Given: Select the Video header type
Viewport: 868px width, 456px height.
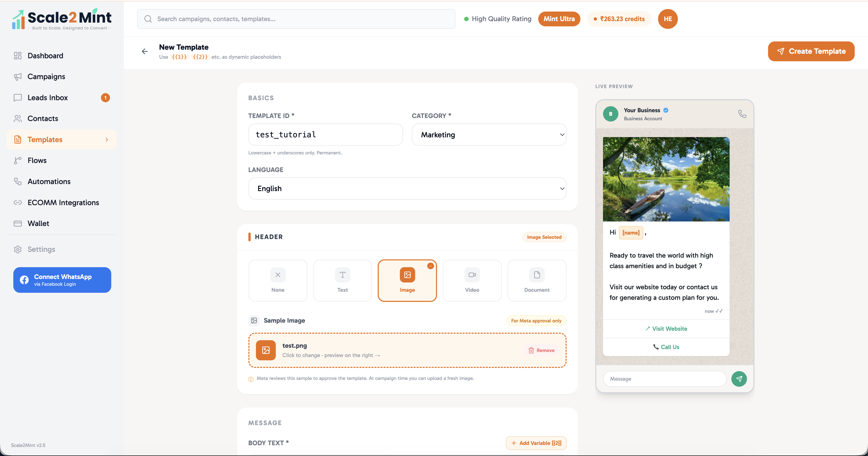Looking at the screenshot, I should (x=472, y=280).
